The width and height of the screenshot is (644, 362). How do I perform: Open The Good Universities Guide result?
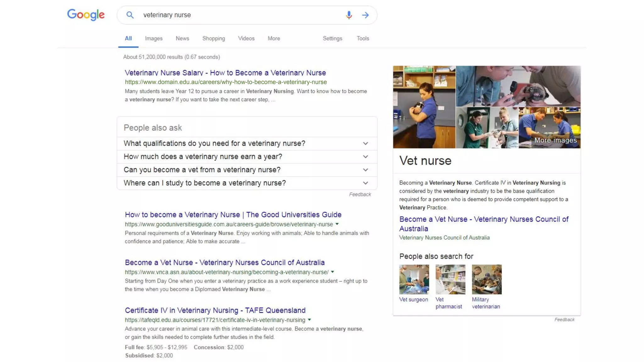coord(233,215)
